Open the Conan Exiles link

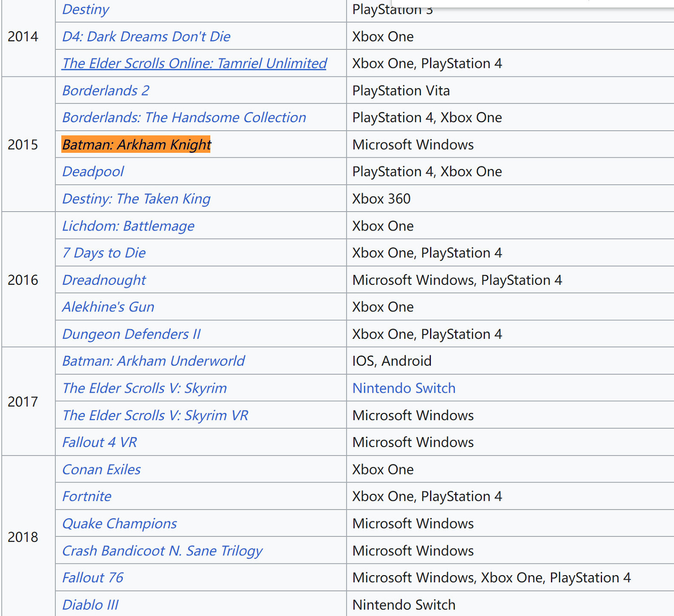[101, 470]
